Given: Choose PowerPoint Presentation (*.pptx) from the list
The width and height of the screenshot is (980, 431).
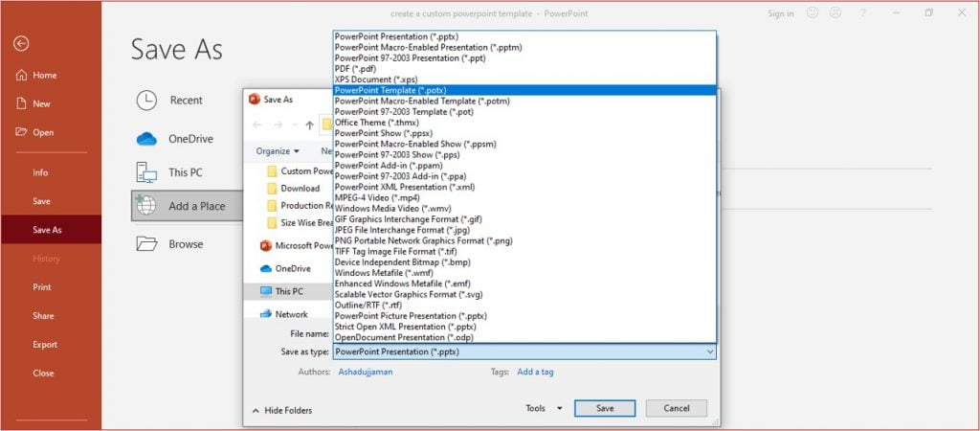Looking at the screenshot, I should pyautogui.click(x=525, y=36).
